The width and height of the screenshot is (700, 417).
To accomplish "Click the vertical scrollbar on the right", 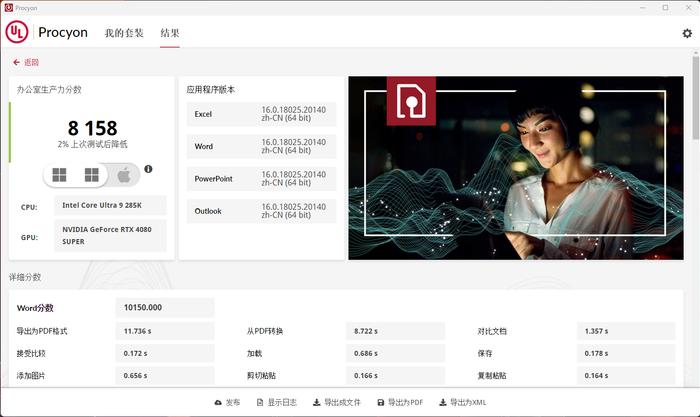I will click(x=696, y=98).
